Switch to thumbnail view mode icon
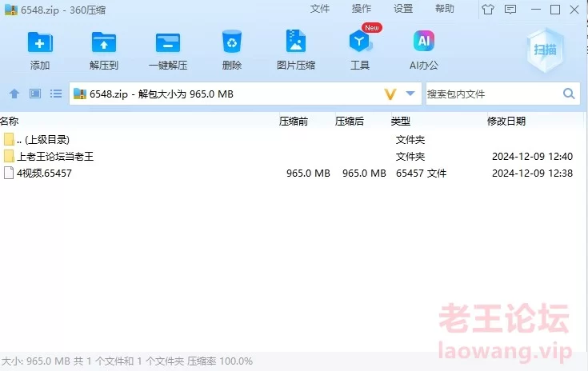588x371 pixels. click(x=35, y=94)
